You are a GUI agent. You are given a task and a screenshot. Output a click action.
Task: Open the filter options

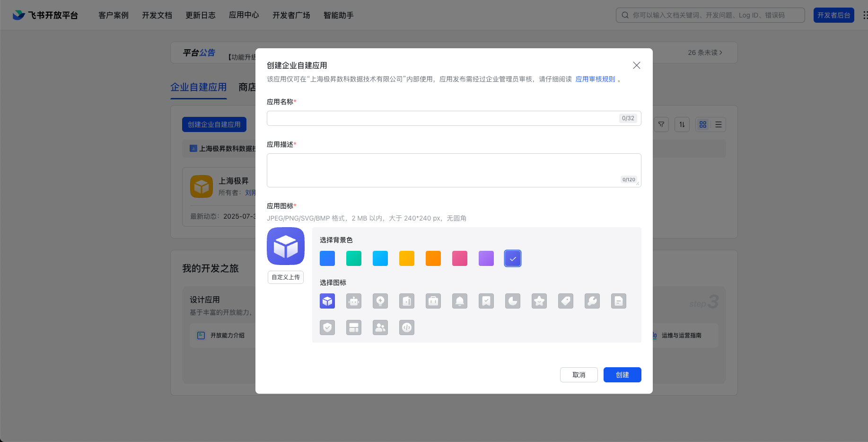tap(661, 124)
